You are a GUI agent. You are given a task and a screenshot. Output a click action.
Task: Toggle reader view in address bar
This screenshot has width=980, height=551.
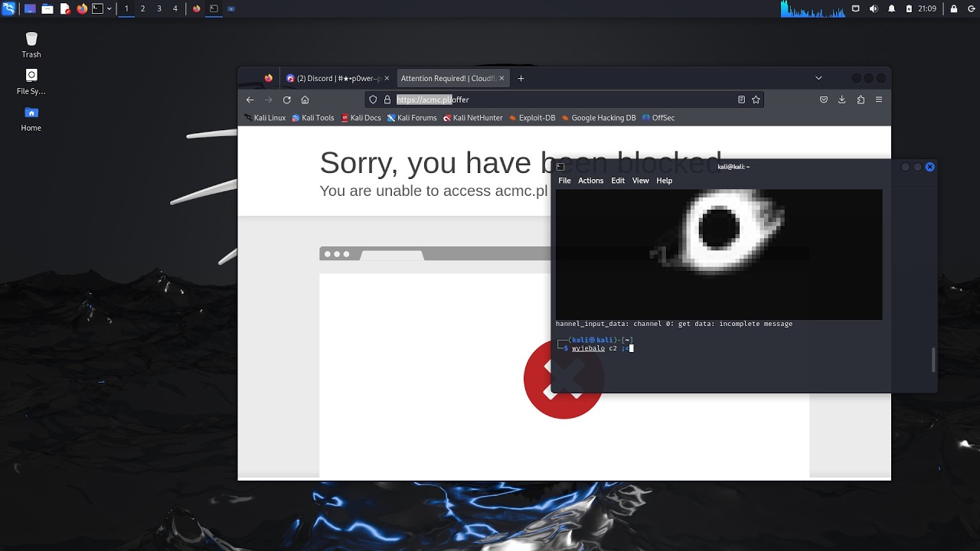click(x=741, y=99)
